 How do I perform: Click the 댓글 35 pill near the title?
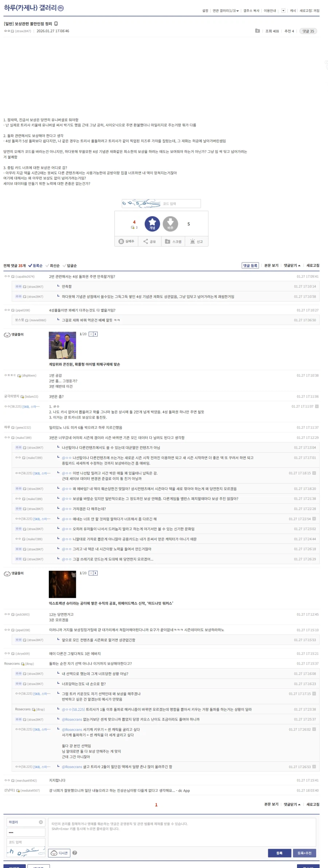point(308,31)
